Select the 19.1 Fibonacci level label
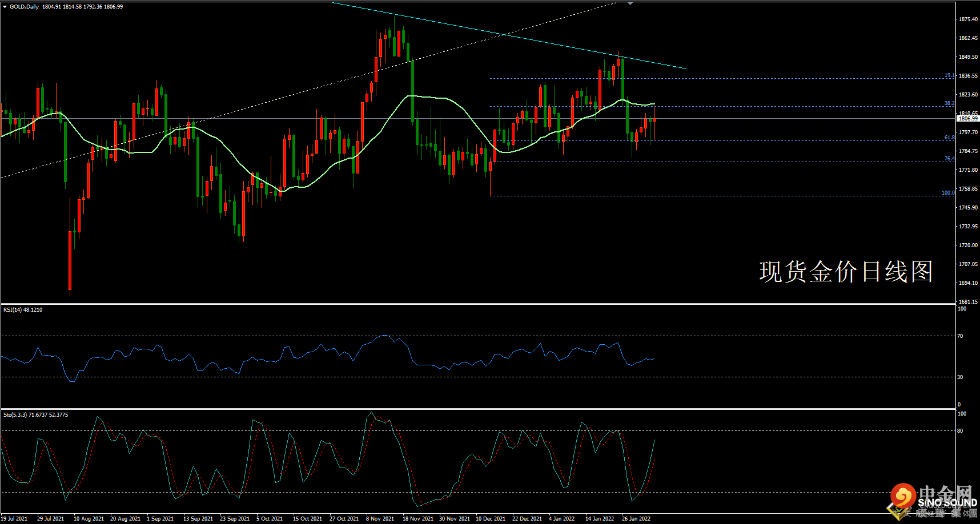The image size is (980, 524). [949, 75]
